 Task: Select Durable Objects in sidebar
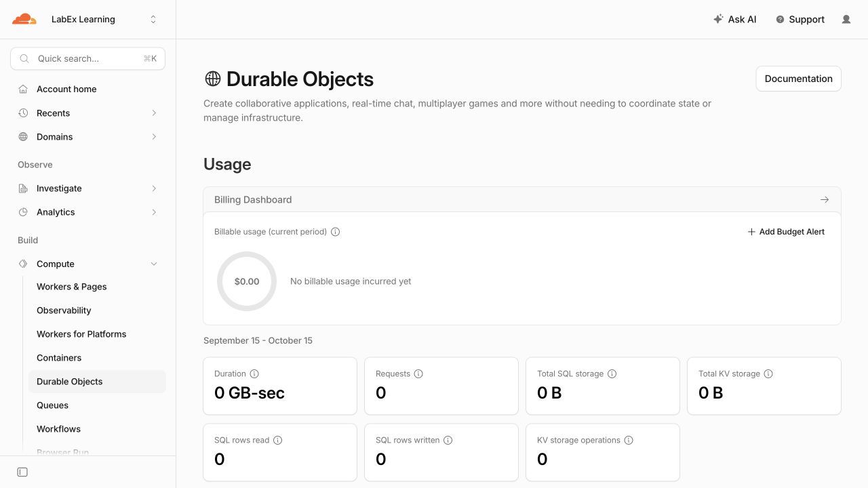click(97, 382)
